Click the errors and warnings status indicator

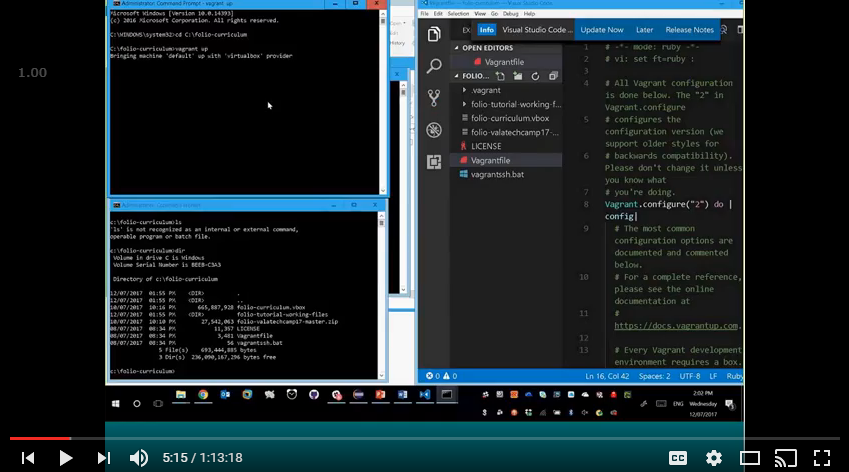441,376
